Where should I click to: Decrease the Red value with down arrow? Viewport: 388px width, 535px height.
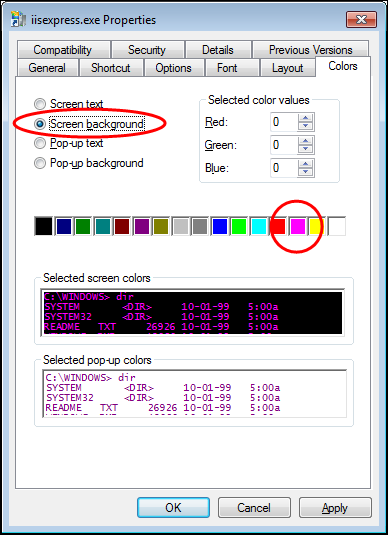coord(305,126)
